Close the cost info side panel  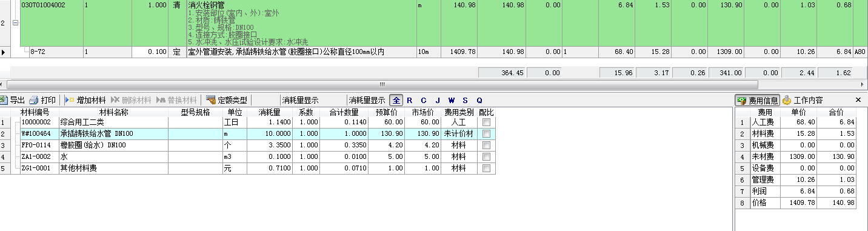click(858, 100)
